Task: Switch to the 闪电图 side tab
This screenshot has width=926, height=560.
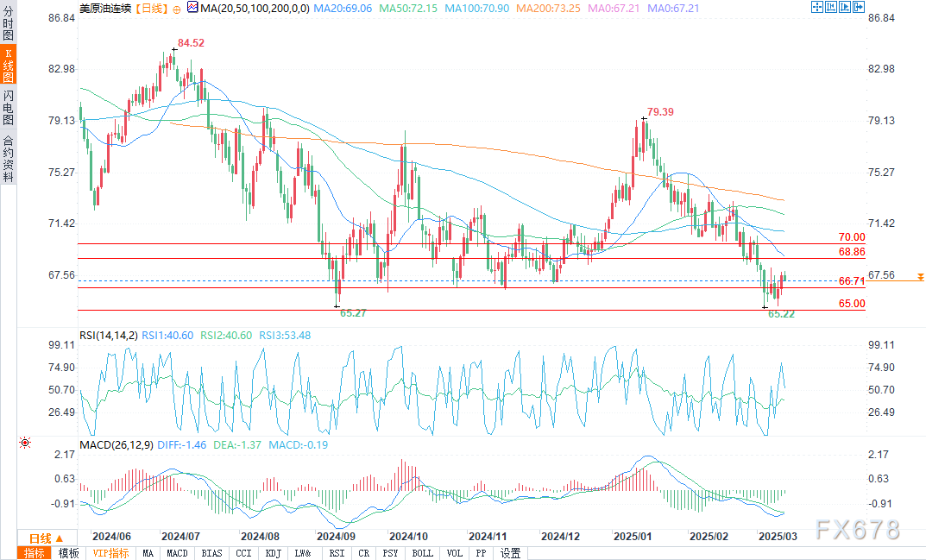Action: coord(9,108)
